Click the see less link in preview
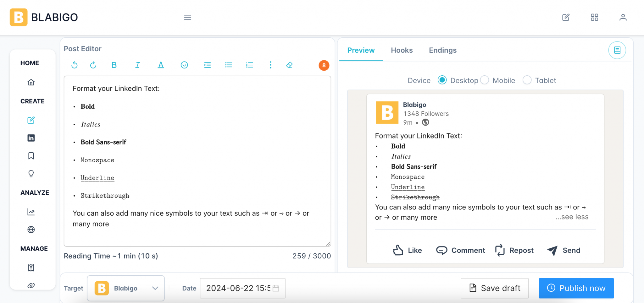 (x=572, y=217)
